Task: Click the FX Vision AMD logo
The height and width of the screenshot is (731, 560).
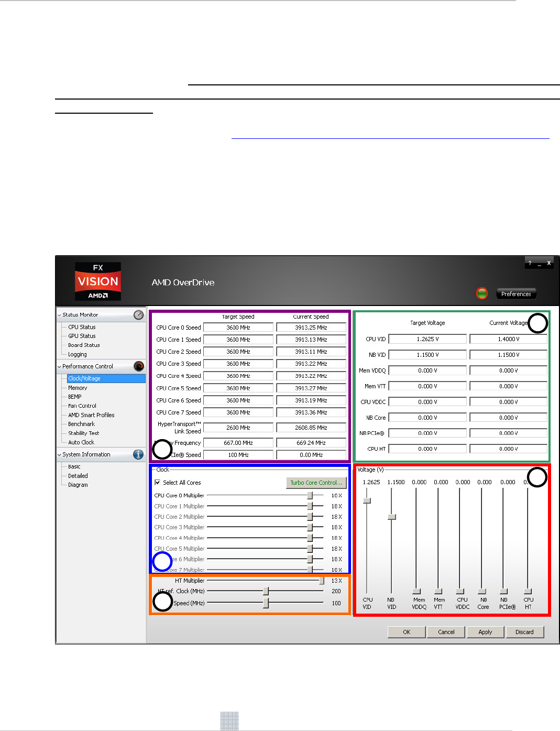Action: click(98, 281)
